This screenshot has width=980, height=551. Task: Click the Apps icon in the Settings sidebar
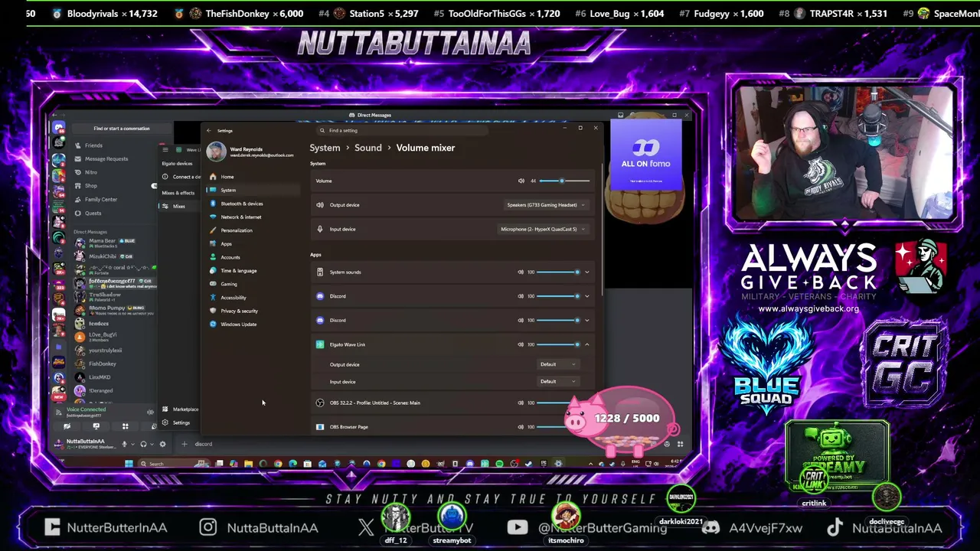[x=213, y=244]
